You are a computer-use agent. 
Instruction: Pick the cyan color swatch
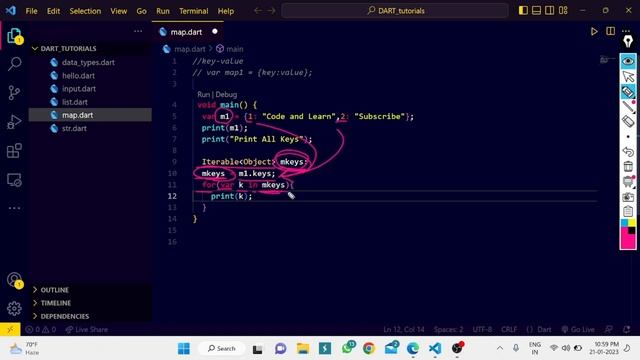pos(624,223)
